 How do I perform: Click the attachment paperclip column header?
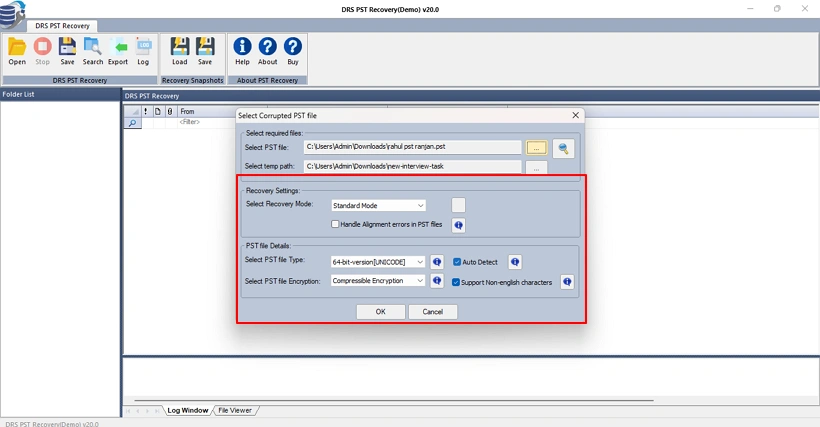tap(170, 111)
